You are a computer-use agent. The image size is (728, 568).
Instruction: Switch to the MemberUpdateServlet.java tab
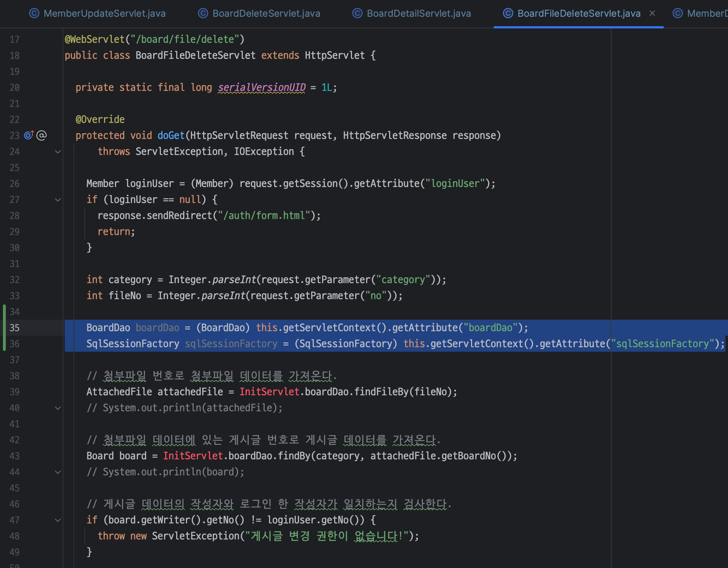[104, 13]
